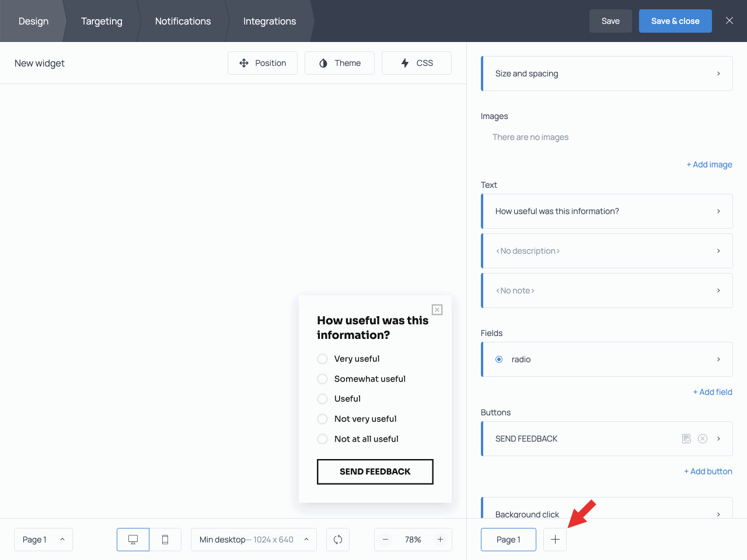Select Page 1 tab in side panel
This screenshot has height=560, width=747.
click(508, 540)
